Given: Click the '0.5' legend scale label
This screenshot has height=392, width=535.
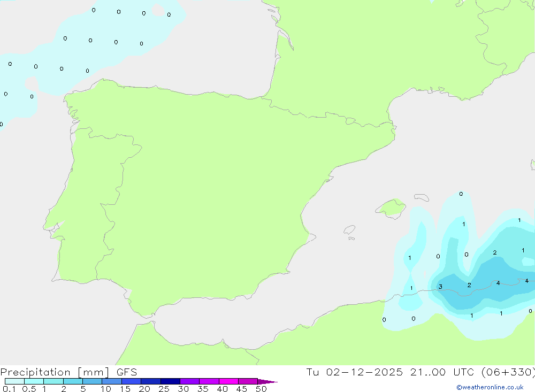Looking at the screenshot, I should 29,389.
